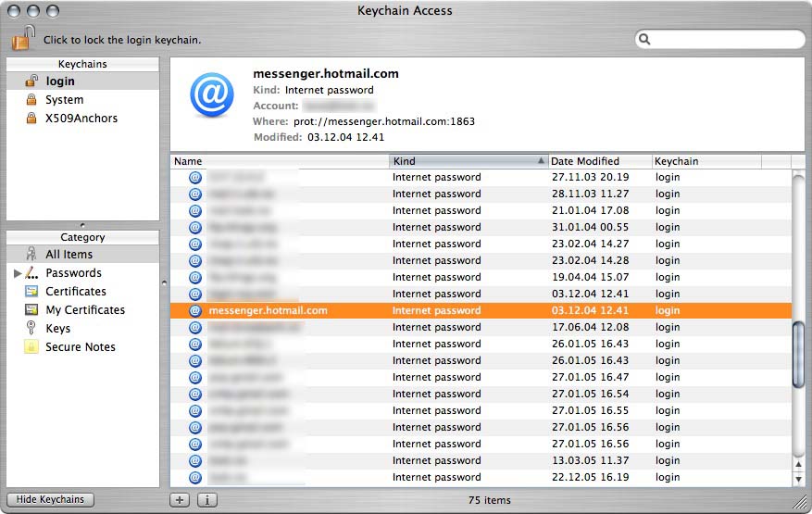Click the messenger.hotmail.com name in the list

269,310
